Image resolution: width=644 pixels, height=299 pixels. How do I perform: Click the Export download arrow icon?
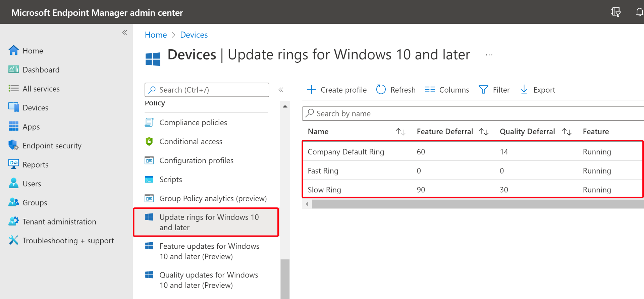click(524, 90)
